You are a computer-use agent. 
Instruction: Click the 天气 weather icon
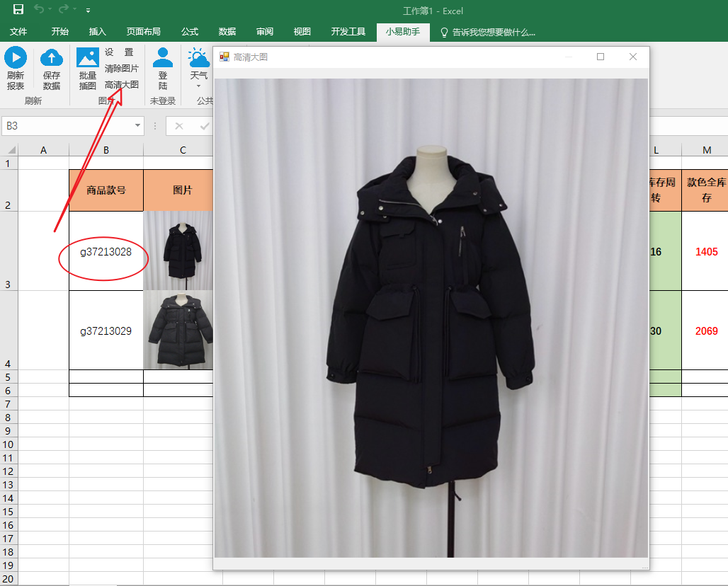tap(198, 58)
